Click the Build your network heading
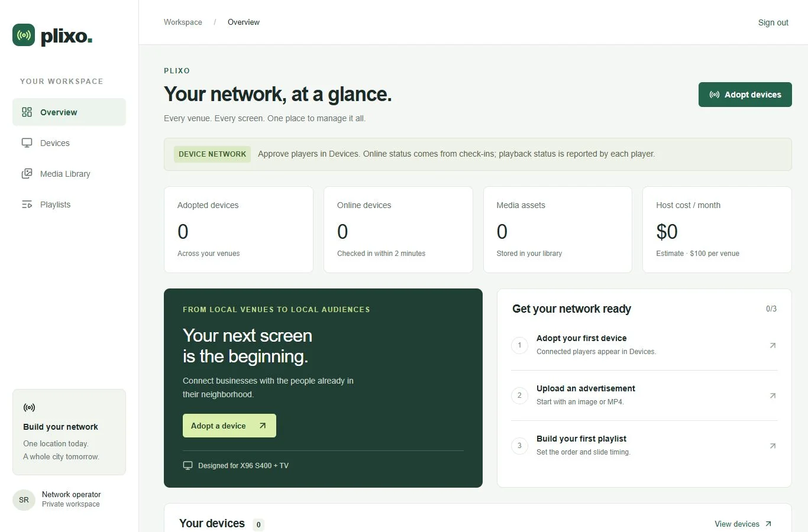The image size is (808, 532). tap(60, 427)
